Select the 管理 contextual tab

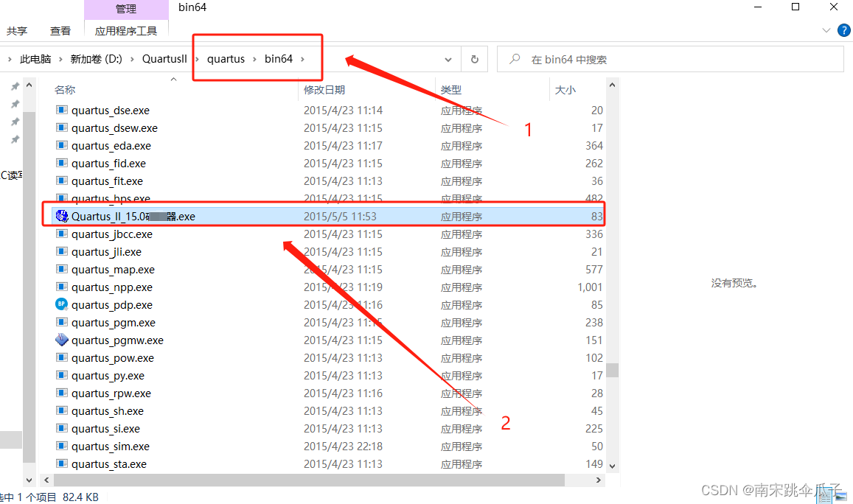tap(126, 10)
